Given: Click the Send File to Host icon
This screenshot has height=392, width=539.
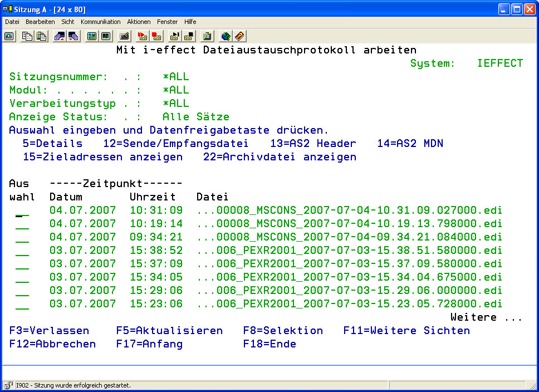Looking at the screenshot, I should point(60,36).
